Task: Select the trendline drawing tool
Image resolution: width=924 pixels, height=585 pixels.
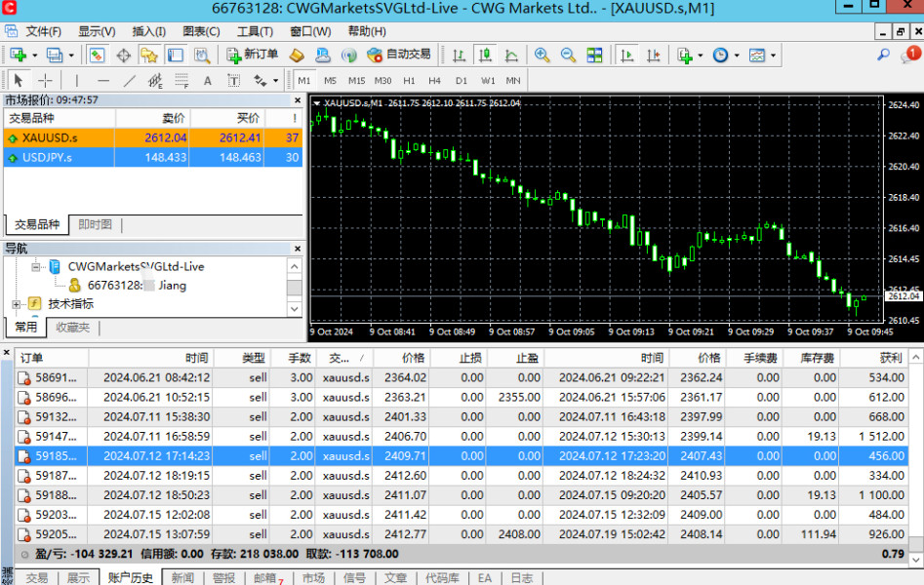Action: coord(129,80)
